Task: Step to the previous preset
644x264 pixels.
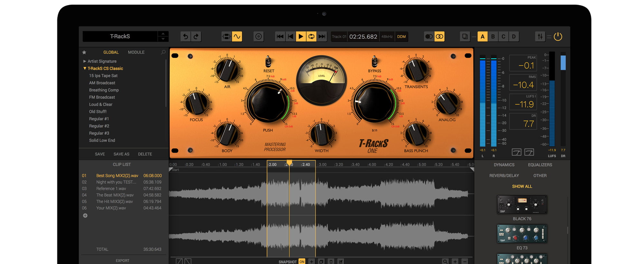Action: (x=163, y=33)
